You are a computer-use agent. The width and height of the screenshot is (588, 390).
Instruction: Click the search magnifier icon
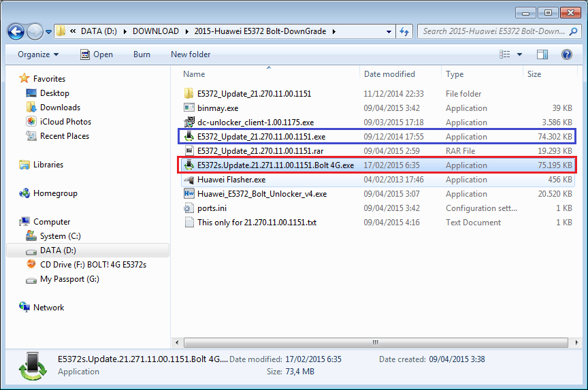[x=574, y=31]
